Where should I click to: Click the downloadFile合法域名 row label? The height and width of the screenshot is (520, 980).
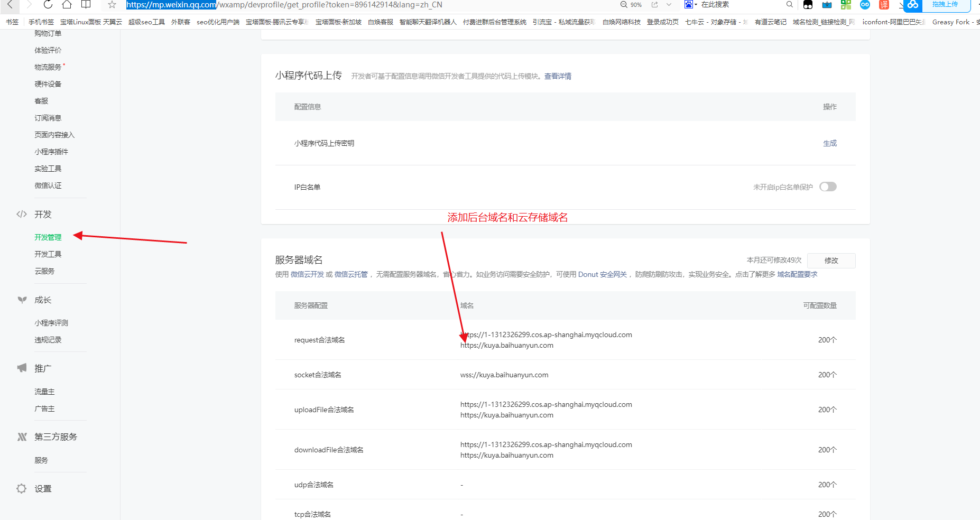329,450
